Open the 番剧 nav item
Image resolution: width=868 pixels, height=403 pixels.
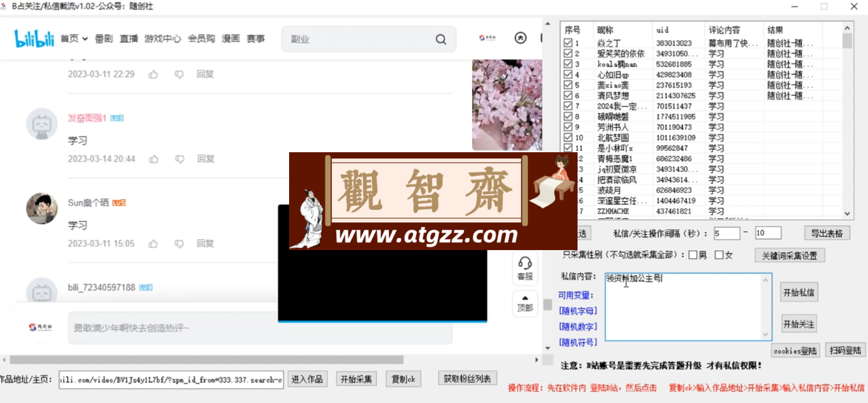click(x=104, y=39)
